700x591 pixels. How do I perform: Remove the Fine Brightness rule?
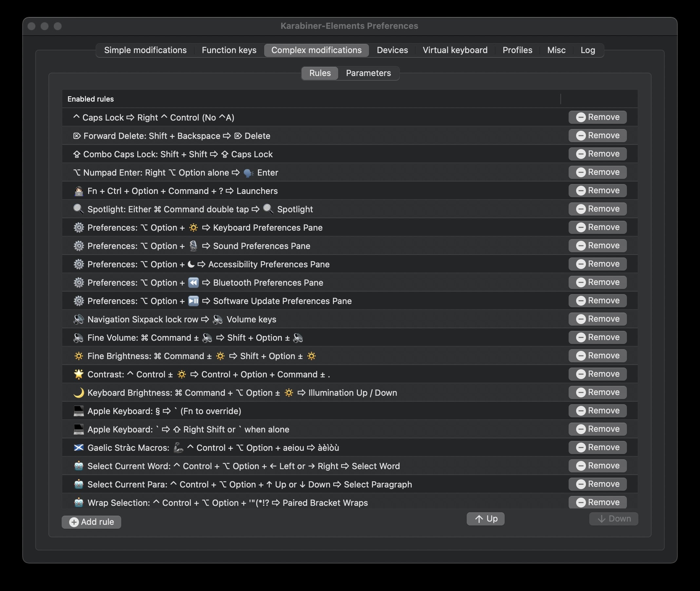click(597, 355)
